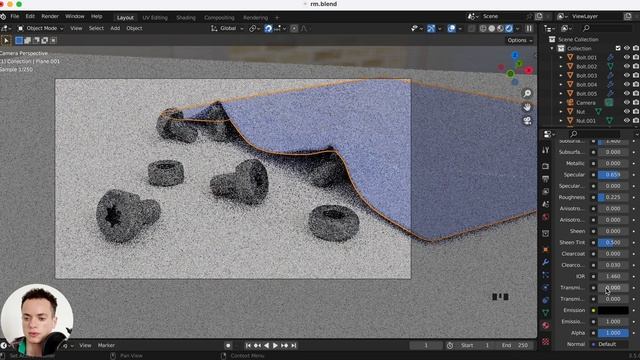Switch to the Compositing workspace tab

(219, 18)
